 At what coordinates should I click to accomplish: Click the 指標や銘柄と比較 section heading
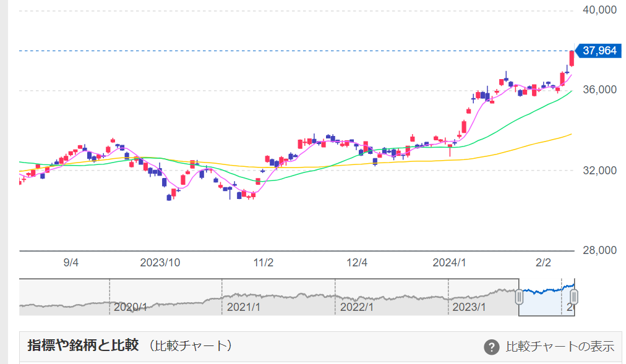click(83, 346)
